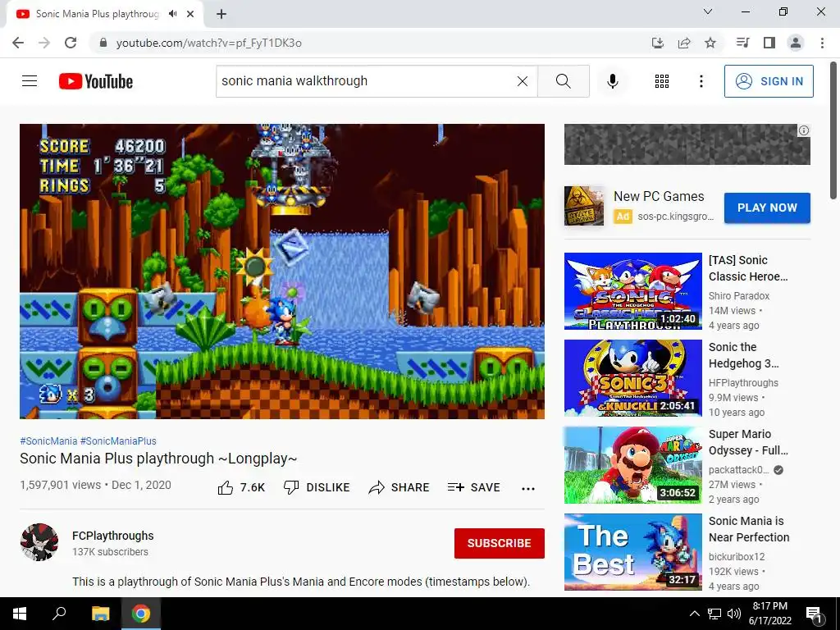
Task: Open more actions ellipsis below video
Action: coord(528,488)
